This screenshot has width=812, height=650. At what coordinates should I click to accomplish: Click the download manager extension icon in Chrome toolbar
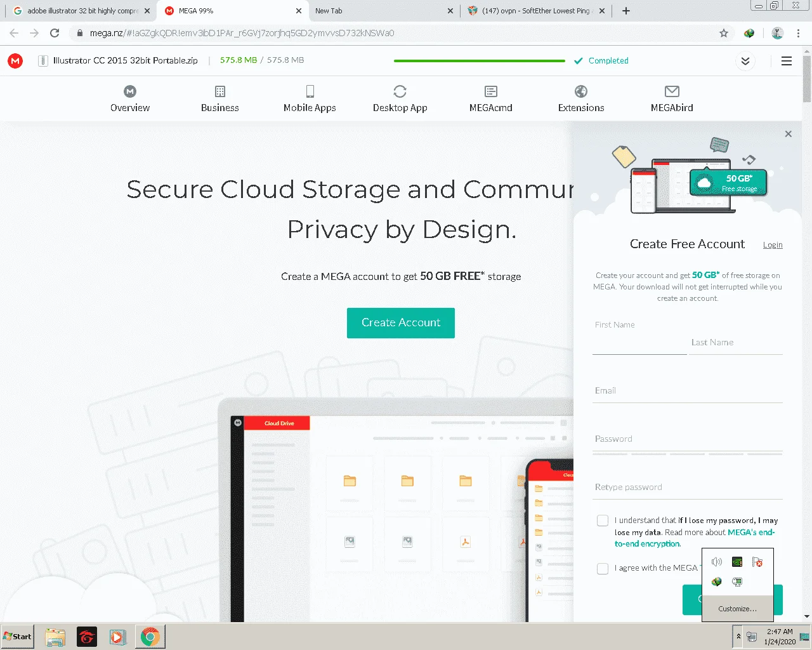(749, 33)
